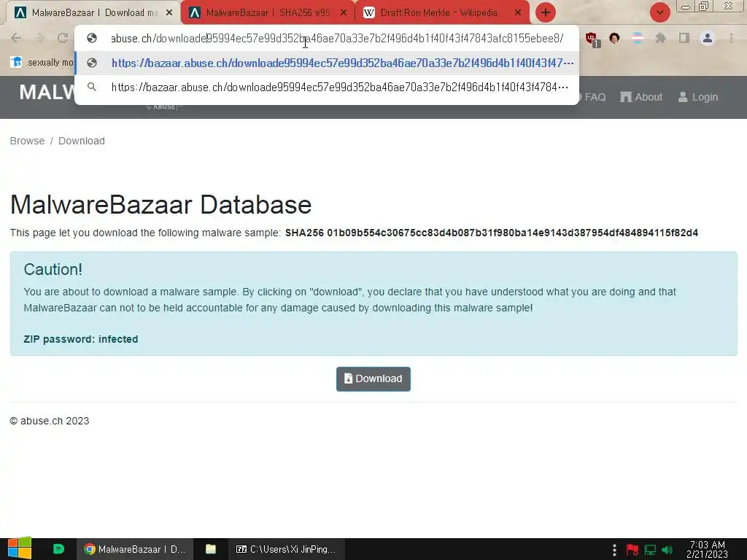This screenshot has width=747, height=560.
Task: Open Chrome three-dot menu
Action: 731,38
